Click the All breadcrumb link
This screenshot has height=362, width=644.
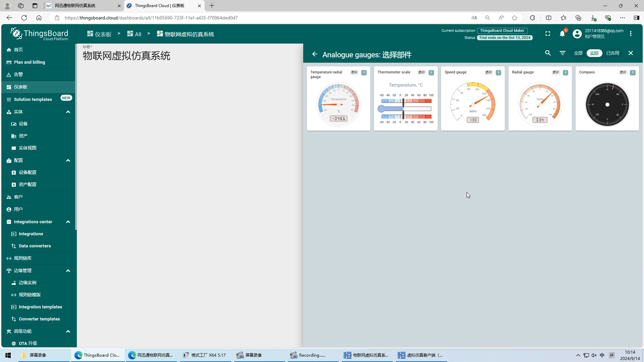click(134, 34)
